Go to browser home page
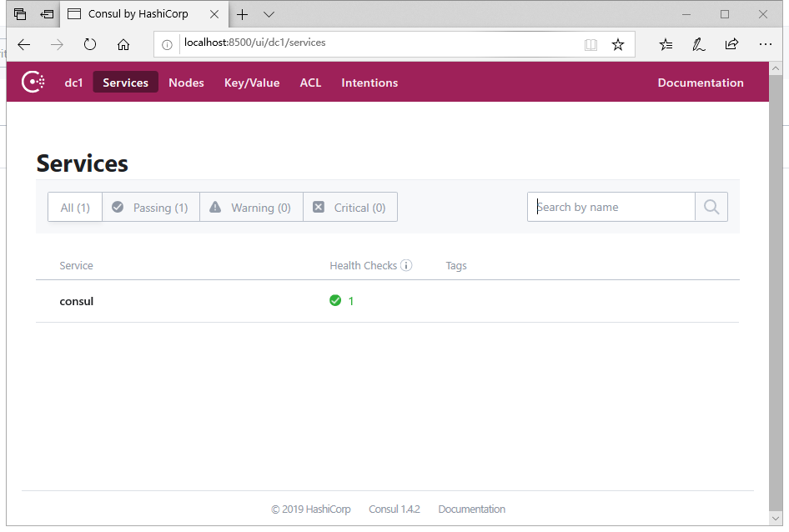Image resolution: width=789 pixels, height=532 pixels. pos(123,45)
